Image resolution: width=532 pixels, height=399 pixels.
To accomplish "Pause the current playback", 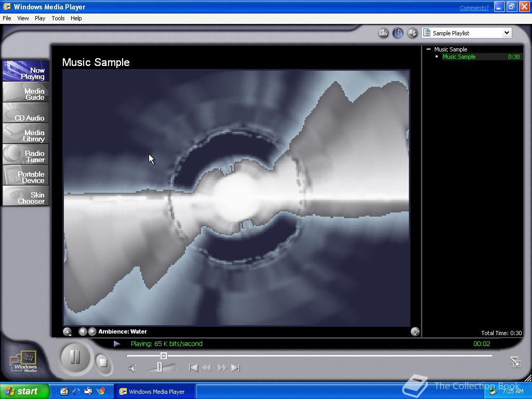I will coord(75,357).
